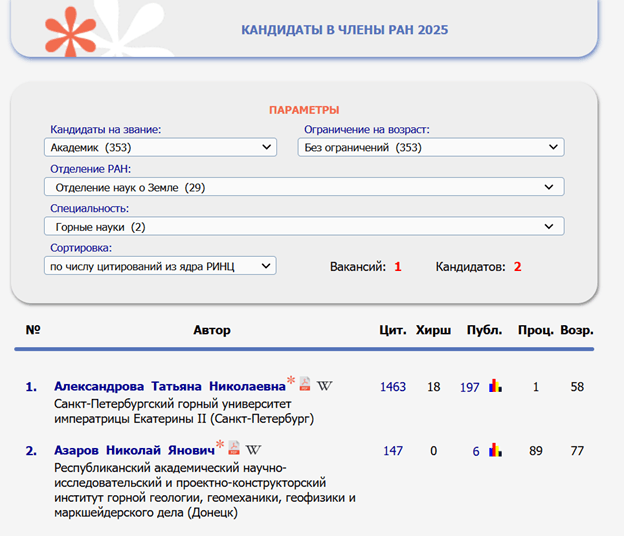Expand the Ограничение на возраст dropdown
624x536 pixels.
click(431, 147)
